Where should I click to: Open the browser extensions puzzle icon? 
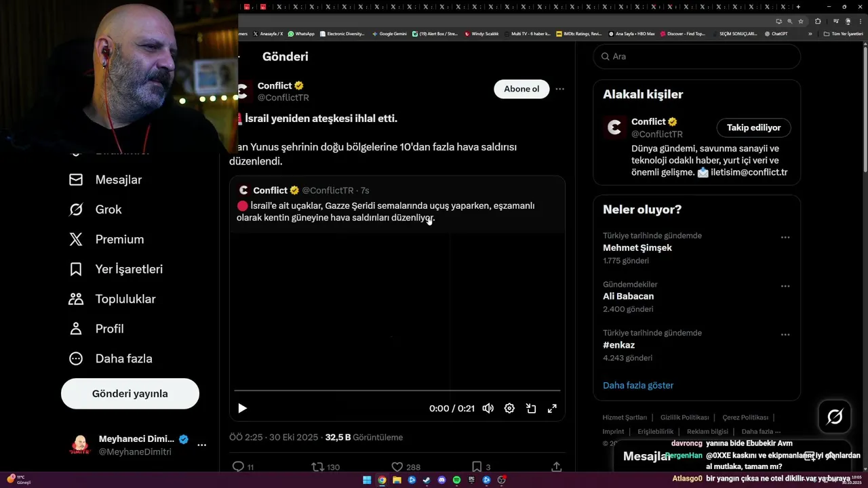[x=818, y=21]
